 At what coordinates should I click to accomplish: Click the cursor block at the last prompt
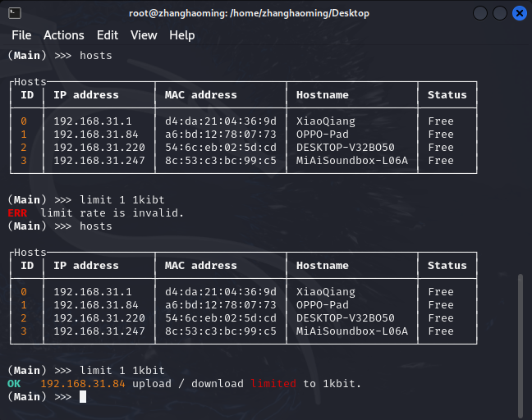83,397
